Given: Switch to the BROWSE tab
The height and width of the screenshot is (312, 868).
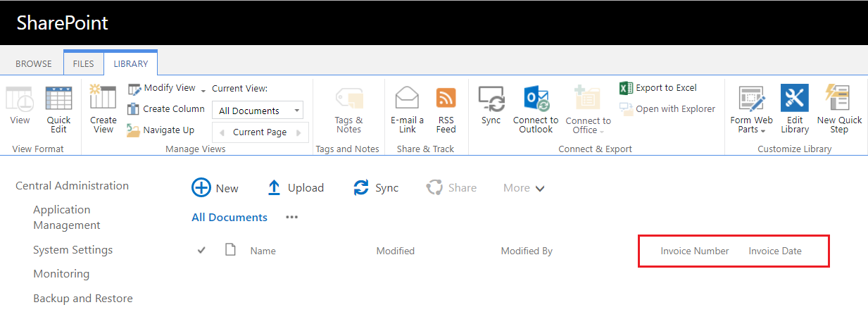Looking at the screenshot, I should coord(34,63).
